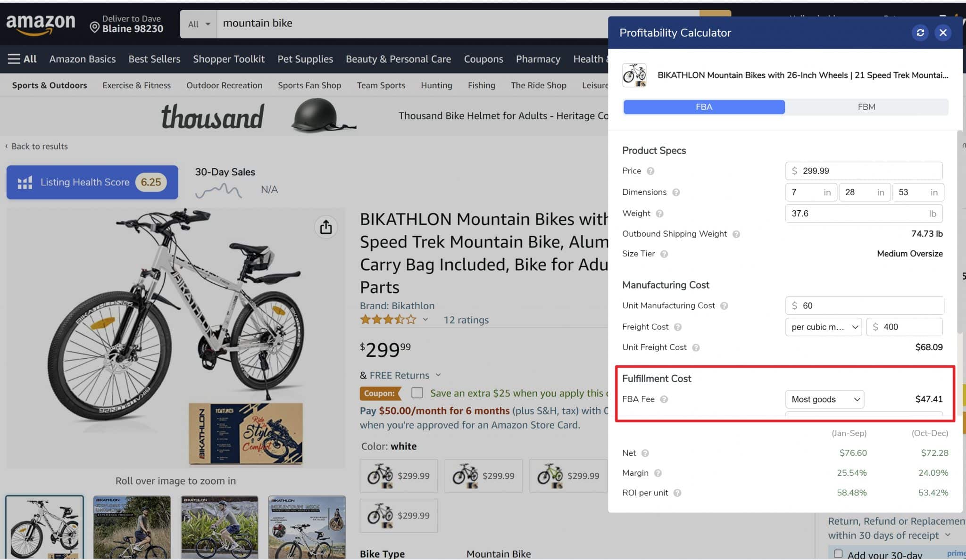The height and width of the screenshot is (560, 966).
Task: Click Outbound Shipping Weight help icon
Action: (x=736, y=234)
